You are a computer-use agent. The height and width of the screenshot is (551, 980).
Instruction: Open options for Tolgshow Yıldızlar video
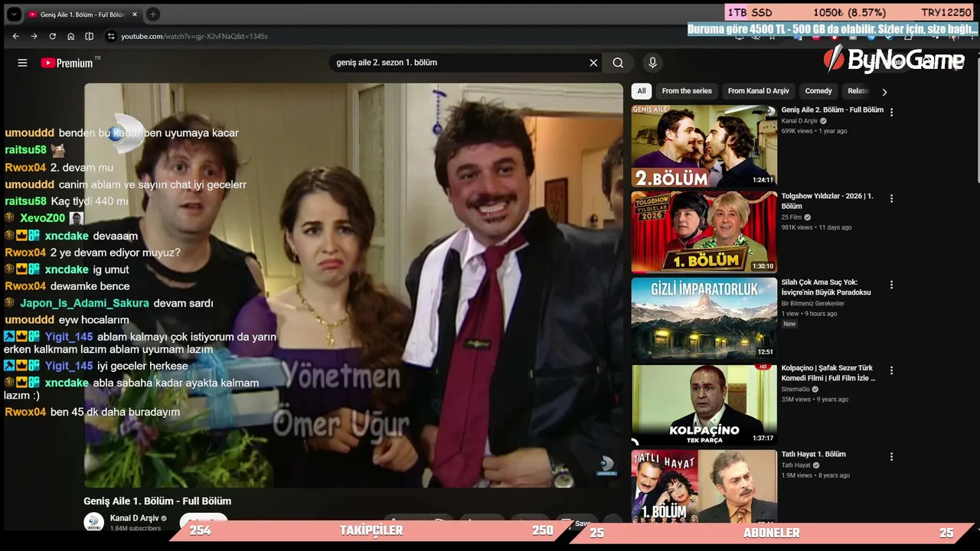[891, 198]
